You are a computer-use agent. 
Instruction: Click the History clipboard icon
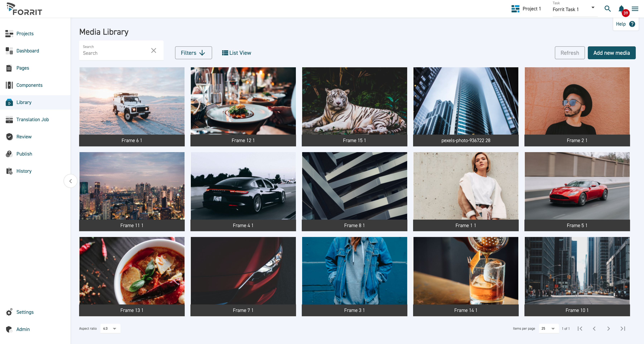click(x=9, y=171)
